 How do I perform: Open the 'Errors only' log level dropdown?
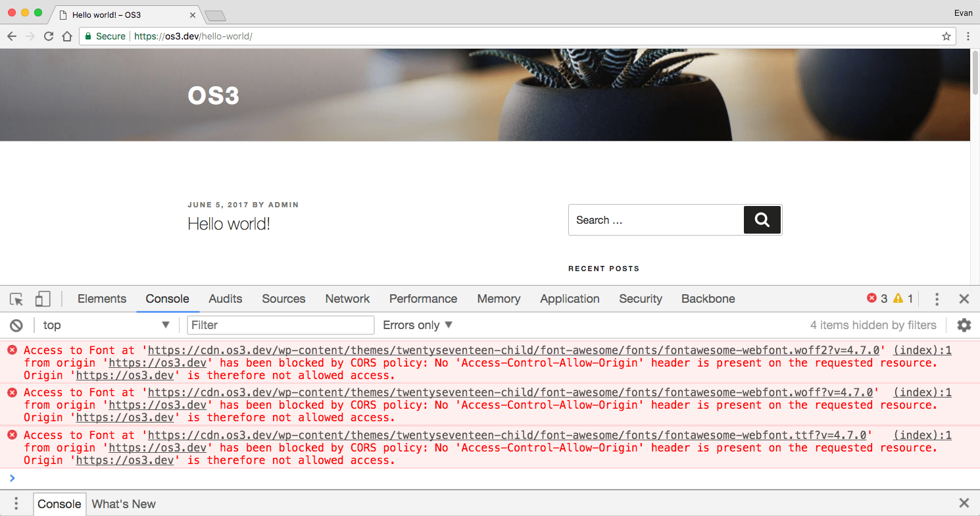[x=416, y=324]
